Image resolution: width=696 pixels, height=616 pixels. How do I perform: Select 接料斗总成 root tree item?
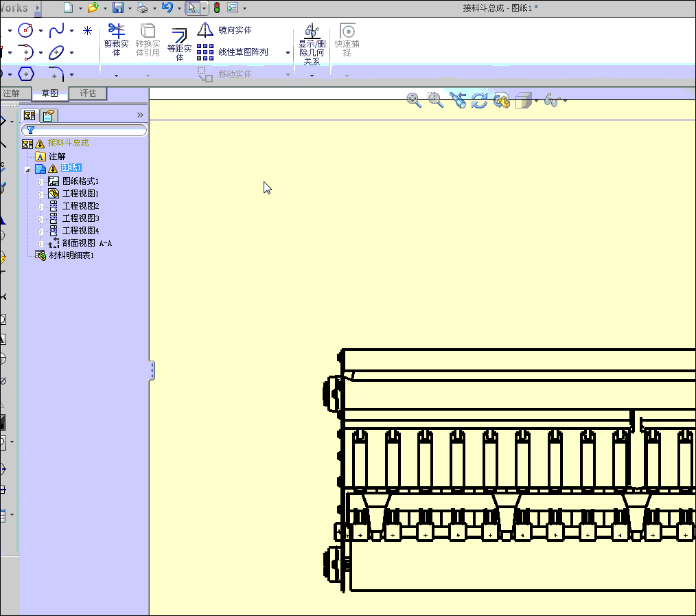[x=69, y=143]
